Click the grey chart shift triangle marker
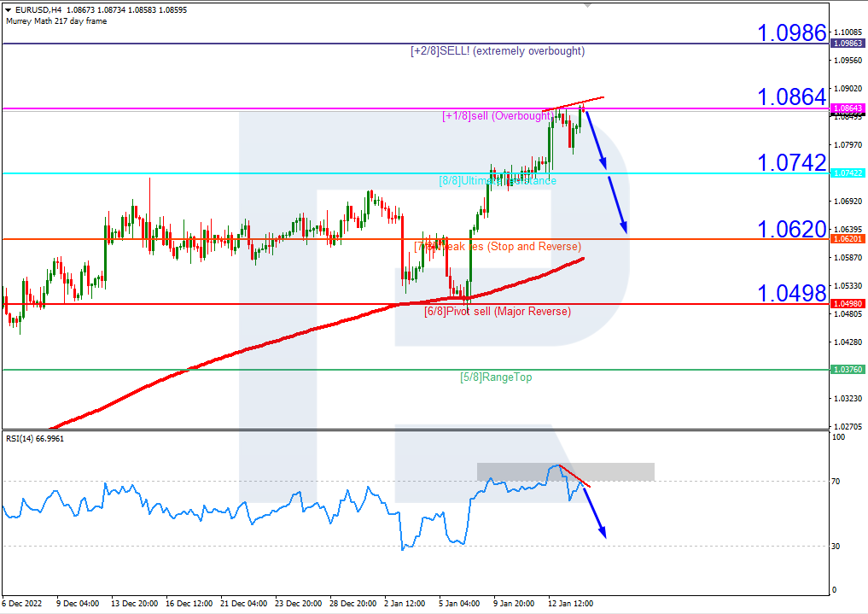Screen dimensions: 868x614 point(586,5)
